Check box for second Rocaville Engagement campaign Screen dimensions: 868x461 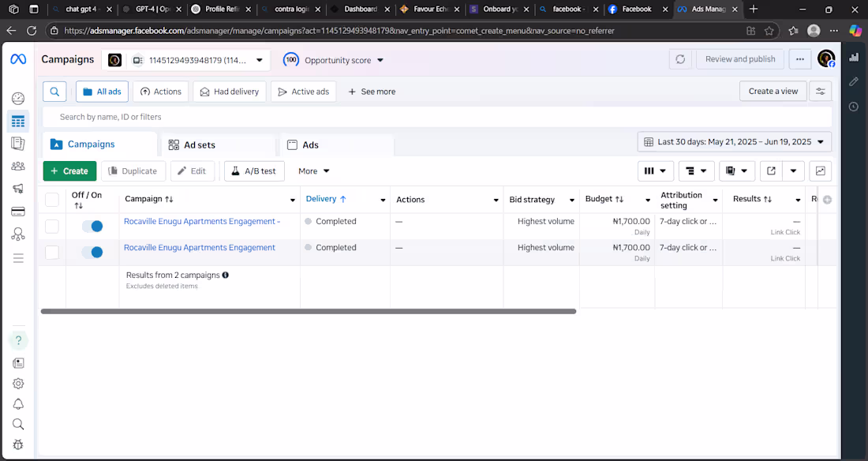(x=52, y=252)
